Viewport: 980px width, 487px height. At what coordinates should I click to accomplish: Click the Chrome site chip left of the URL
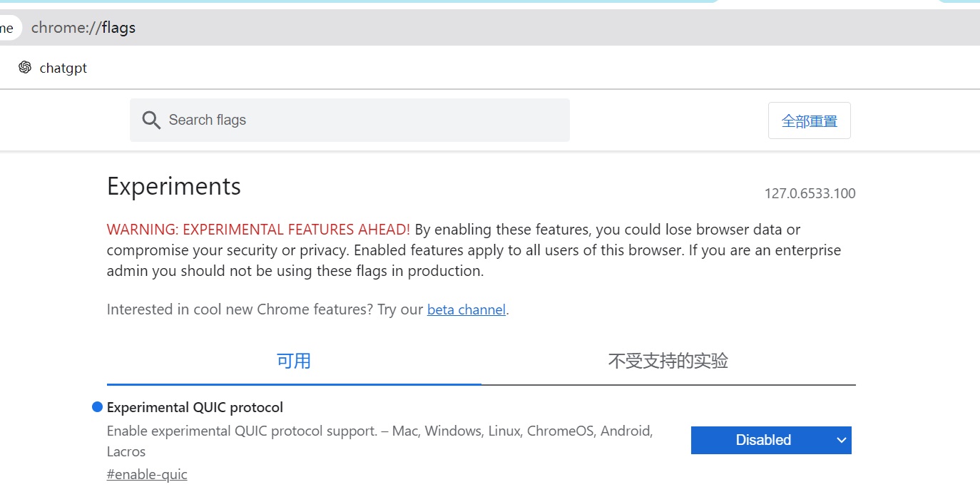click(x=9, y=29)
